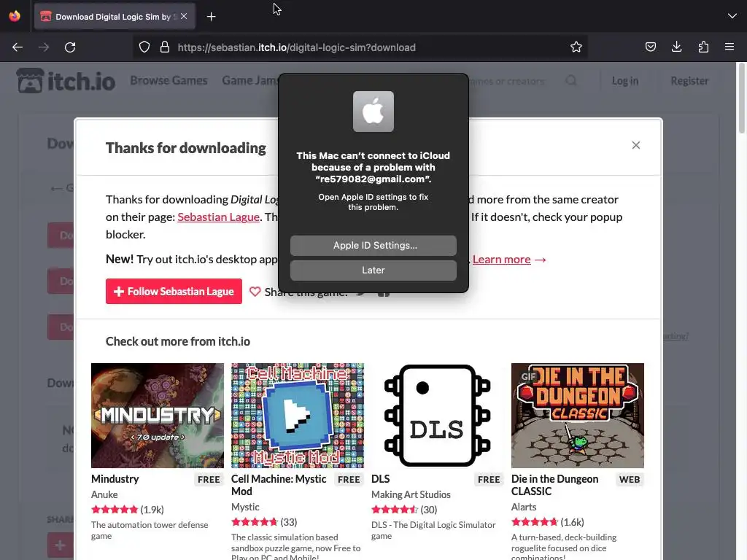Open the Cell Machine Mystic Mod thumbnail

298,415
